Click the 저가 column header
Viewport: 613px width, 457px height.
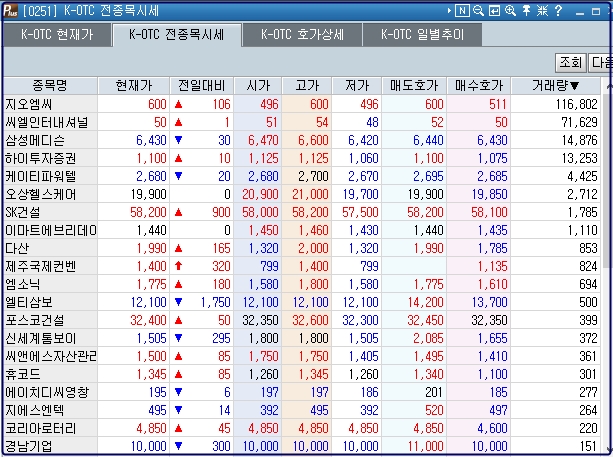[357, 86]
